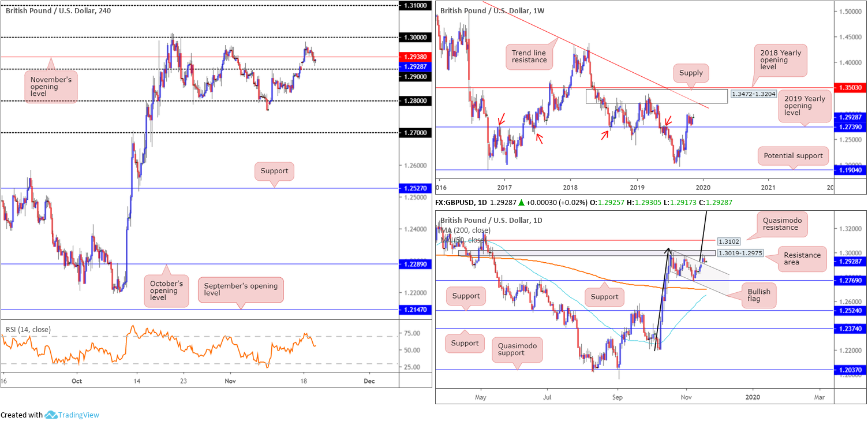
Task: Click the '1.3019-1.2975' range label
Action: pyautogui.click(x=739, y=253)
